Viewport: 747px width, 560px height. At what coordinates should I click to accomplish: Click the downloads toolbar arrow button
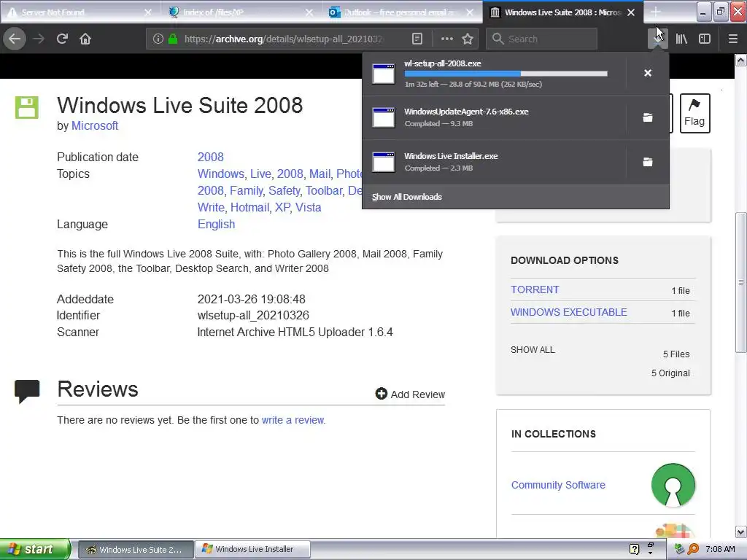[657, 39]
